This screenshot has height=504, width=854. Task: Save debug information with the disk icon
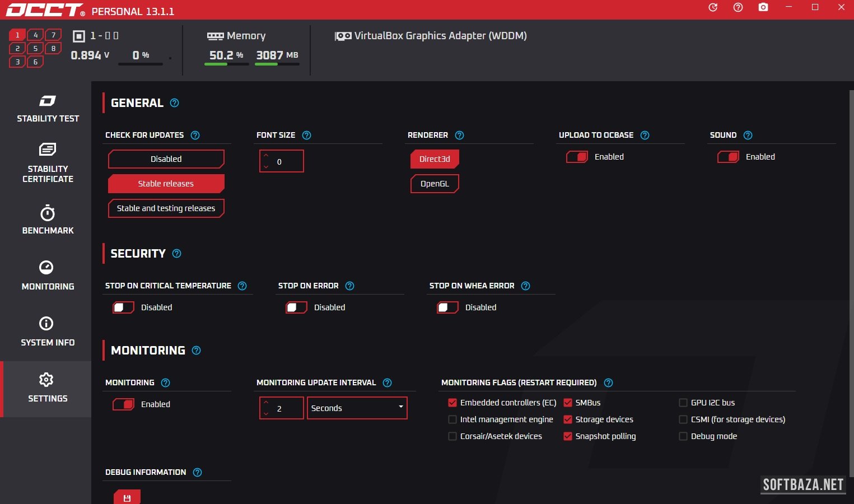coord(127,497)
